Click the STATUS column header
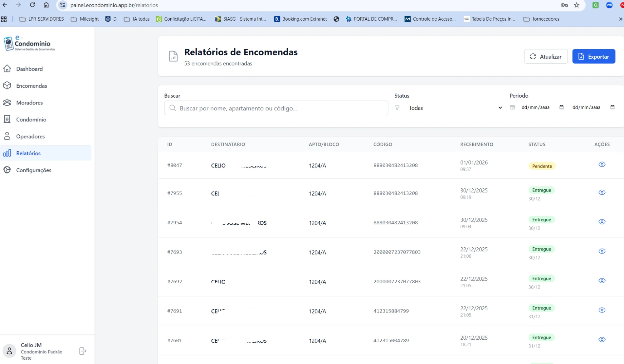The width and height of the screenshot is (624, 364). click(537, 144)
